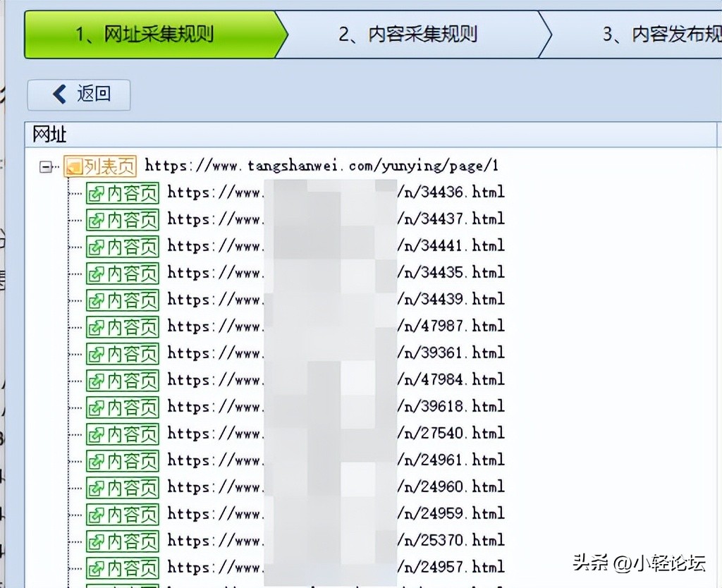Click 内容页 icon for 39618.html
Image resolution: width=722 pixels, height=588 pixels.
pyautogui.click(x=123, y=407)
